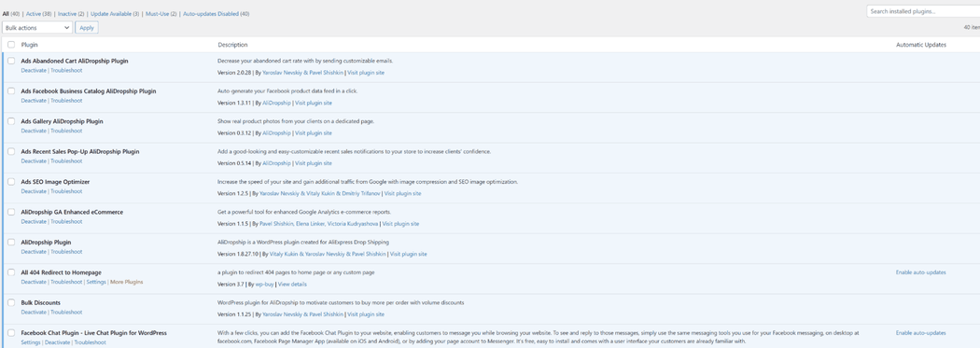Check the AliDropship Plugin row checkbox
The height and width of the screenshot is (348, 980).
(x=11, y=242)
